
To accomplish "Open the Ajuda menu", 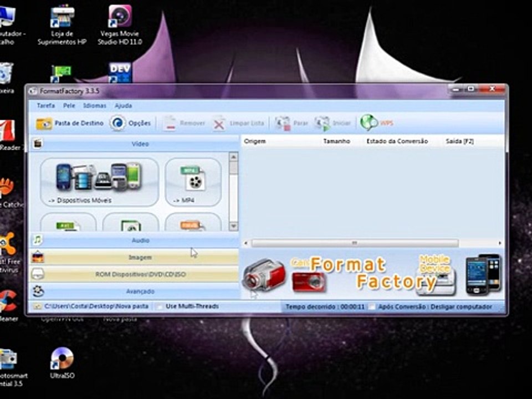I will coord(123,105).
